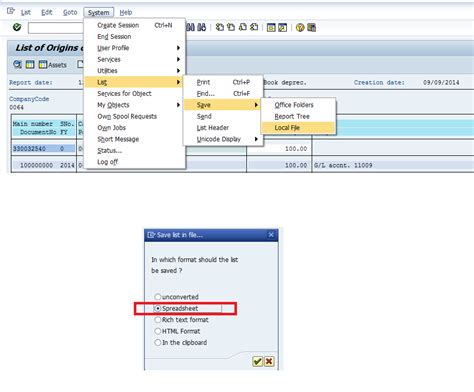
Task: Choose Short Message
Action: 135,139
